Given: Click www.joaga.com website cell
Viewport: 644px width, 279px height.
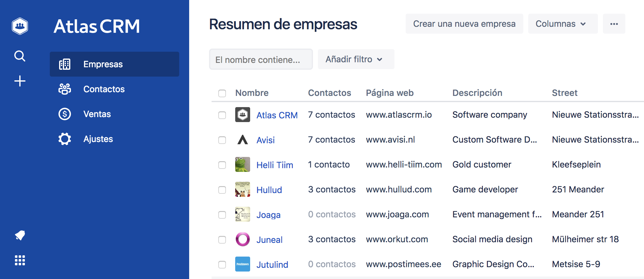Looking at the screenshot, I should tap(397, 214).
